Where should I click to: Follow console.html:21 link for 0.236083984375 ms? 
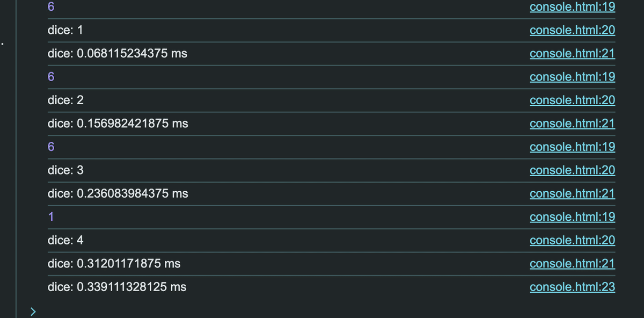(x=572, y=193)
